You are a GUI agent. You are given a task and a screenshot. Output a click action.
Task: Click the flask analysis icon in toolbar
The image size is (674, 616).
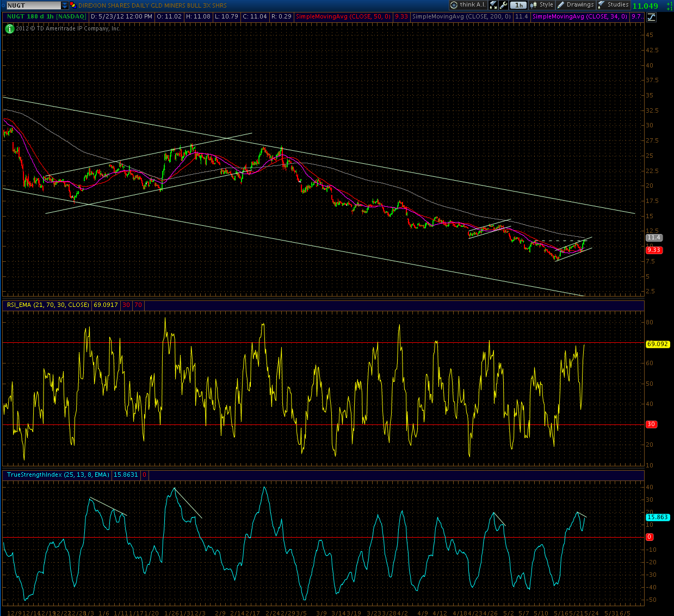[493, 5]
